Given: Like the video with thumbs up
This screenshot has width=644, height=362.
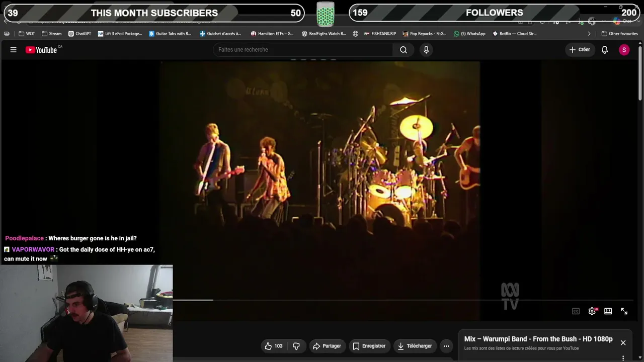Looking at the screenshot, I should tap(274, 346).
